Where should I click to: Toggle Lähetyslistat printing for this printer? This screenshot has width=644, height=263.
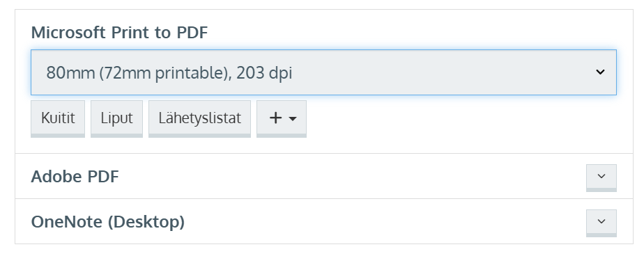[x=199, y=118]
